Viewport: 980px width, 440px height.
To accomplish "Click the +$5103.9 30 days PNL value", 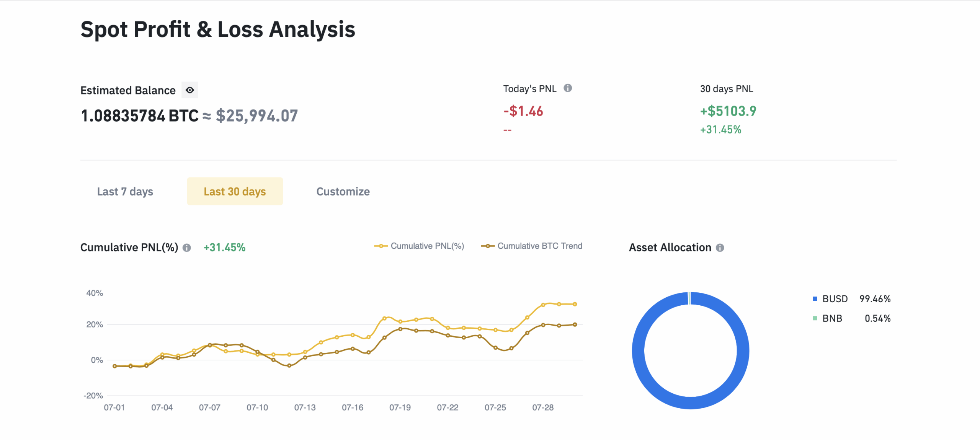I will click(x=728, y=111).
